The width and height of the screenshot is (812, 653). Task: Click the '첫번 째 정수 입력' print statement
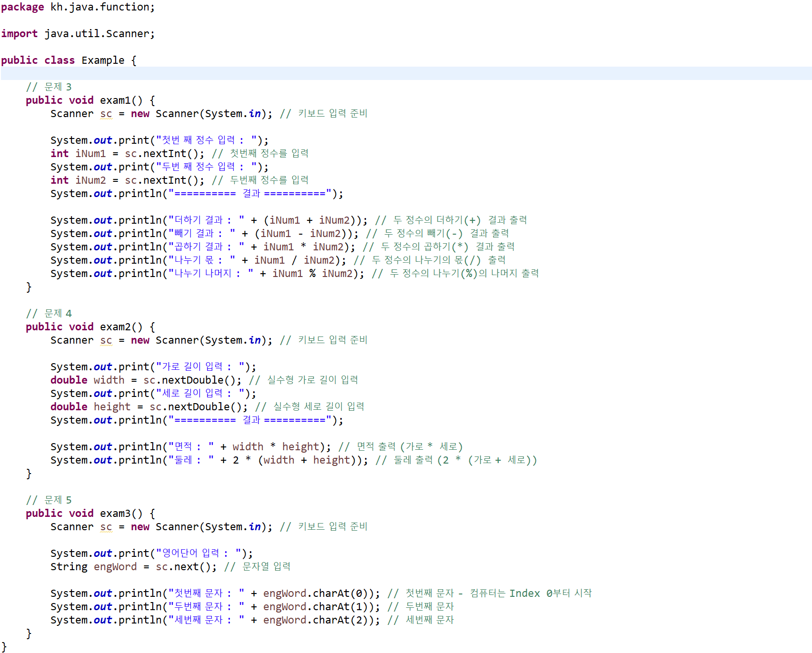point(159,140)
